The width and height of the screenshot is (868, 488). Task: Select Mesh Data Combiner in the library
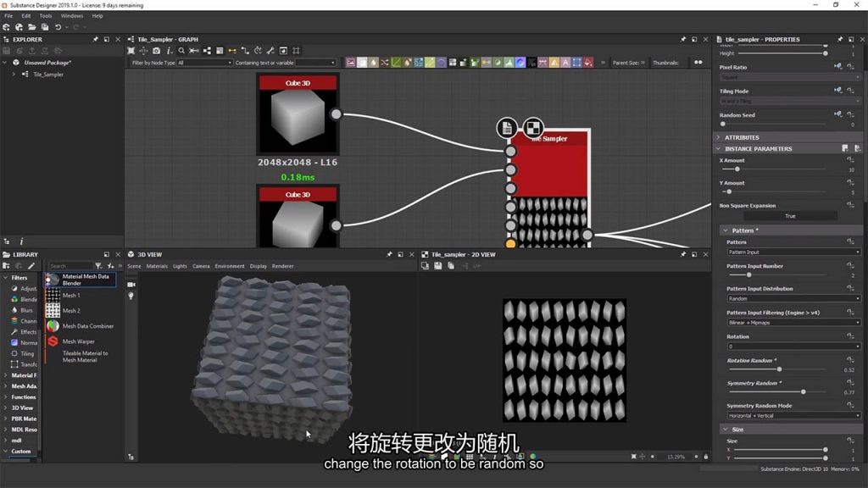click(87, 326)
